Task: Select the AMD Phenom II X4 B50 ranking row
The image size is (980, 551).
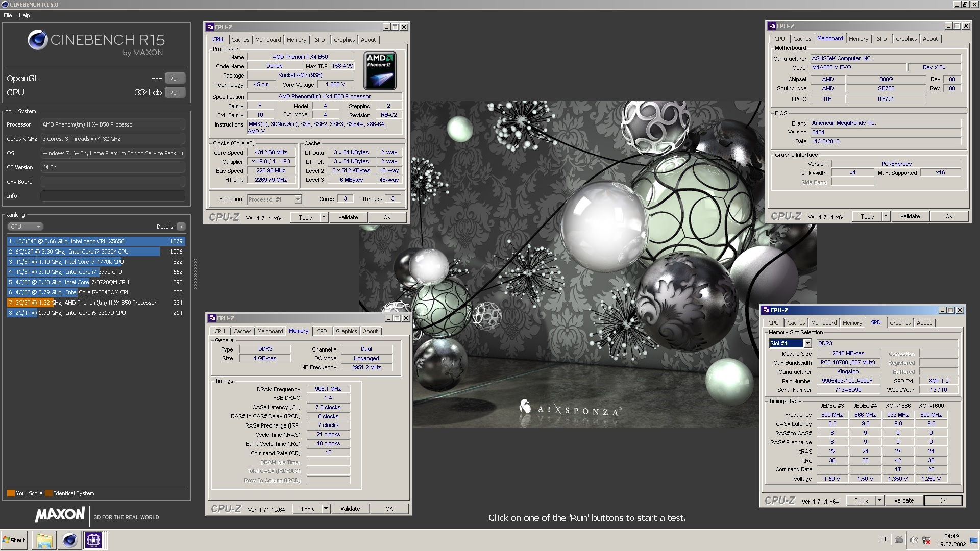Action: 96,303
